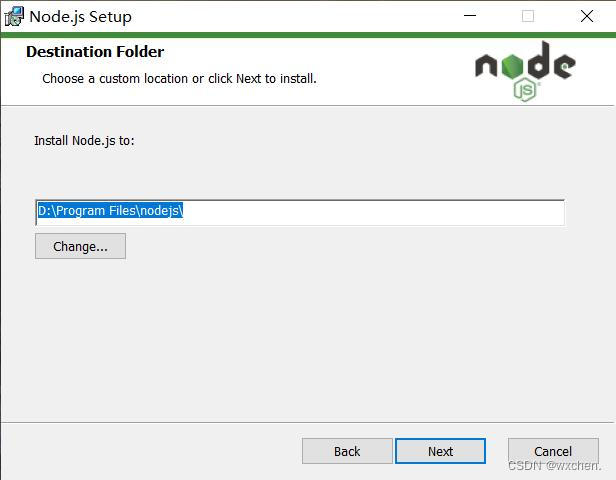Click 'Choose a custom location' instruction text
This screenshot has width=616, height=480.
(x=179, y=79)
